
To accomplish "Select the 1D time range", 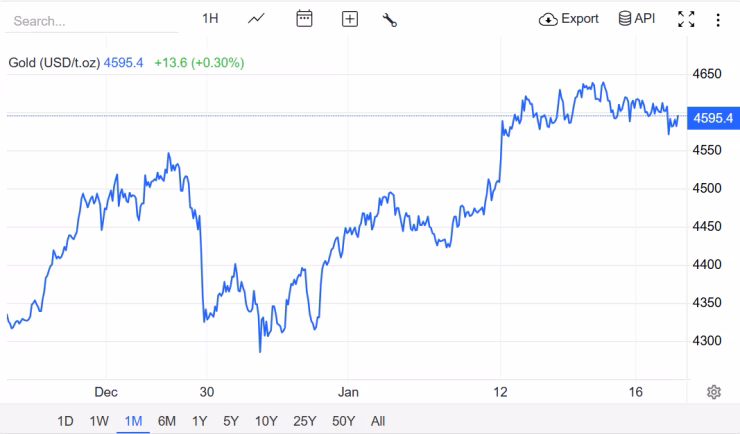I will (65, 421).
